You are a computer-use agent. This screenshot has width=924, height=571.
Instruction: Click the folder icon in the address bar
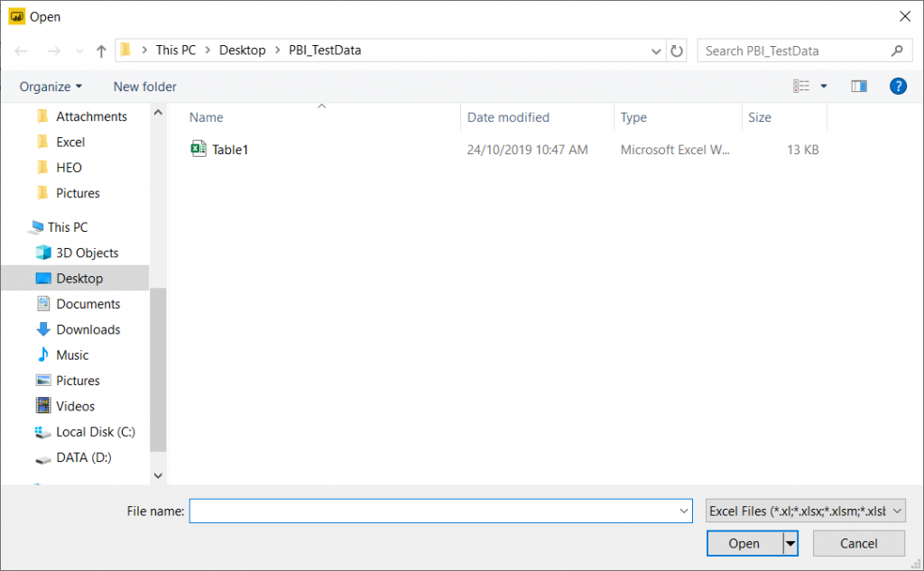(125, 51)
